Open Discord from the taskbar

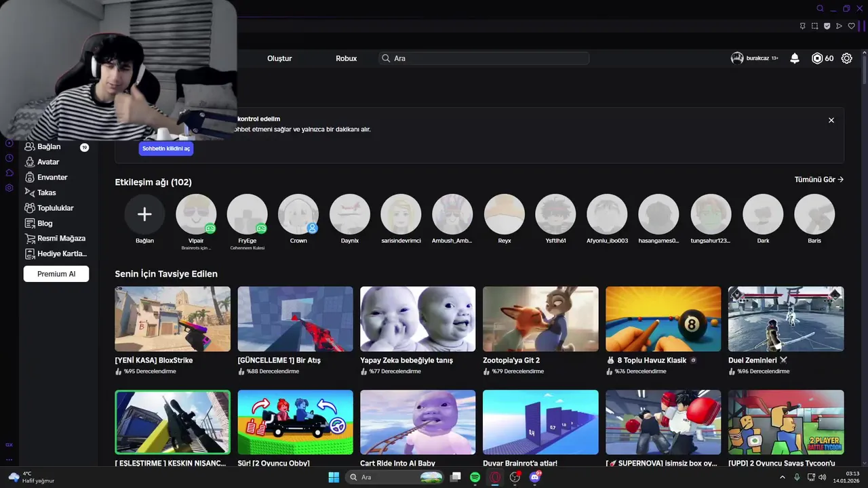[535, 477]
